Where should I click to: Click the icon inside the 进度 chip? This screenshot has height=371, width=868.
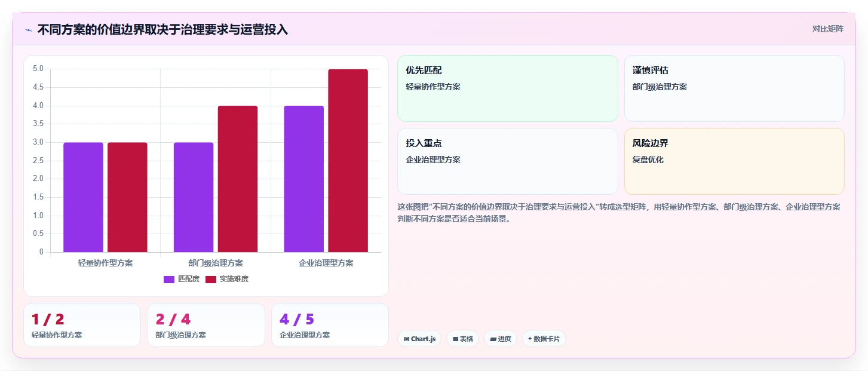coord(493,339)
